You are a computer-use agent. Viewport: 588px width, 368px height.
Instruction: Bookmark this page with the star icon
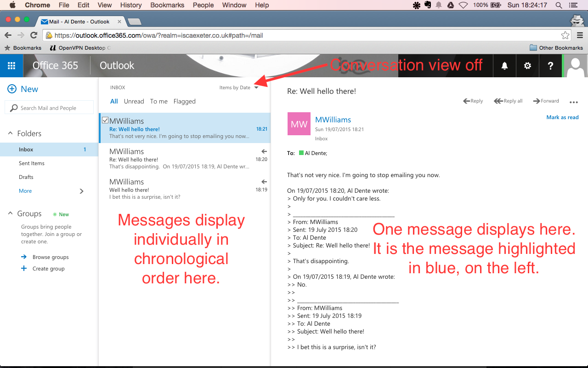click(x=565, y=35)
